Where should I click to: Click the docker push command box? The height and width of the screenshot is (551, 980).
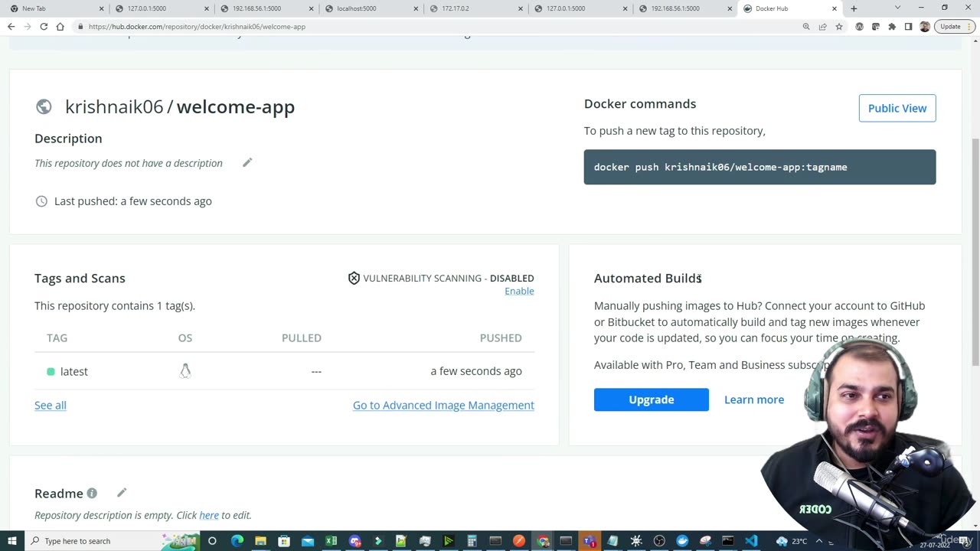(x=759, y=167)
